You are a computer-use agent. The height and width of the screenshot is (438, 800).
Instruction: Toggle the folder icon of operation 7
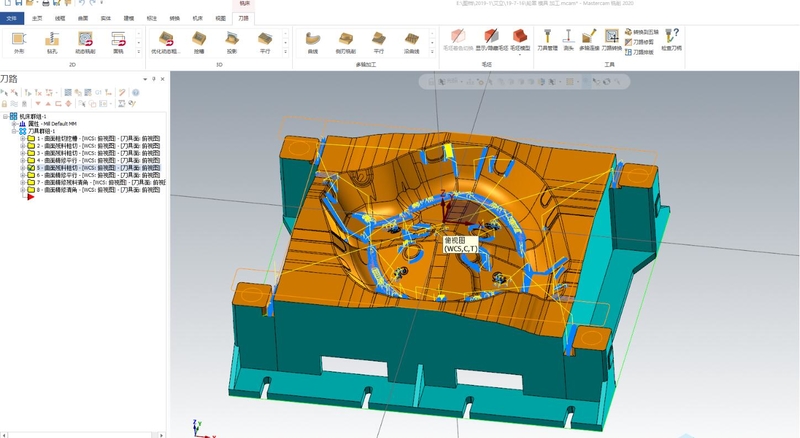pos(31,182)
